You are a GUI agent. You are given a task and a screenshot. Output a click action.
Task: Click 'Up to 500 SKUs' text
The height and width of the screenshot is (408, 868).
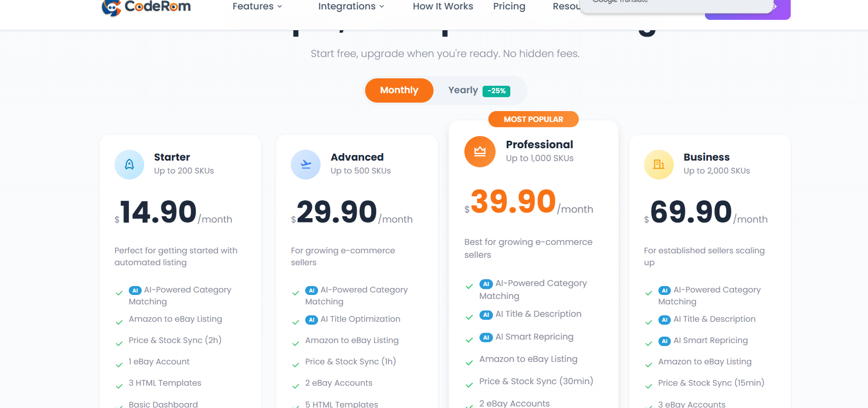click(x=361, y=171)
